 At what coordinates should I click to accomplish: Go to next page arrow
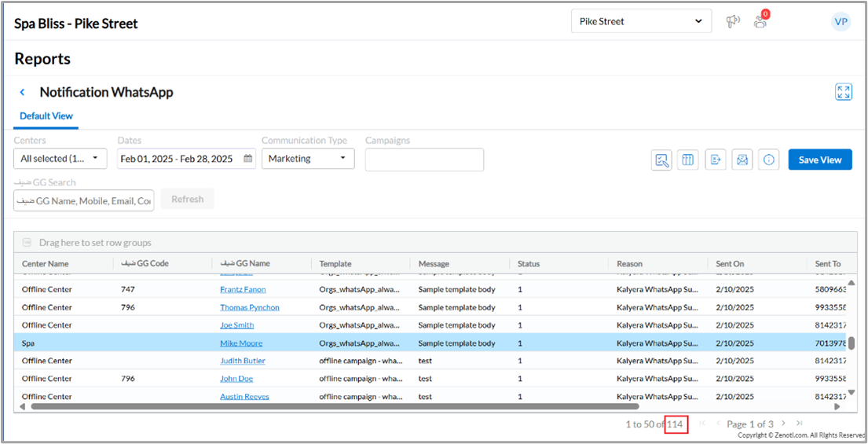click(783, 424)
